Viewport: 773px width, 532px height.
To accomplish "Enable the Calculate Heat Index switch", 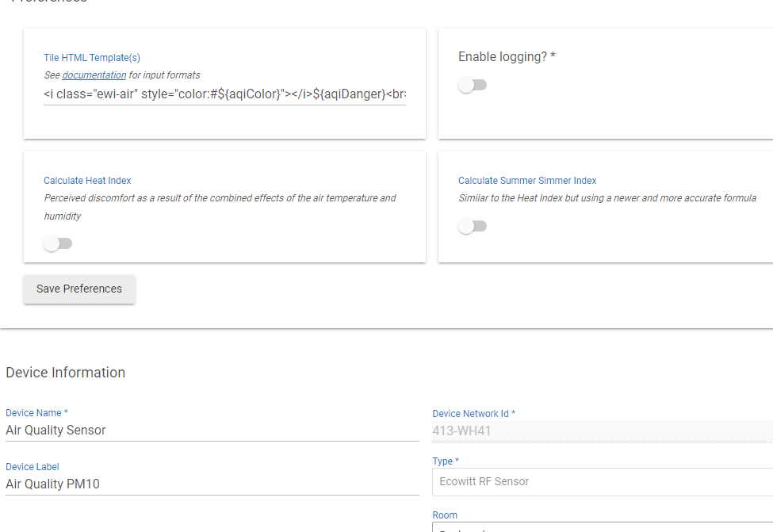I will point(58,243).
